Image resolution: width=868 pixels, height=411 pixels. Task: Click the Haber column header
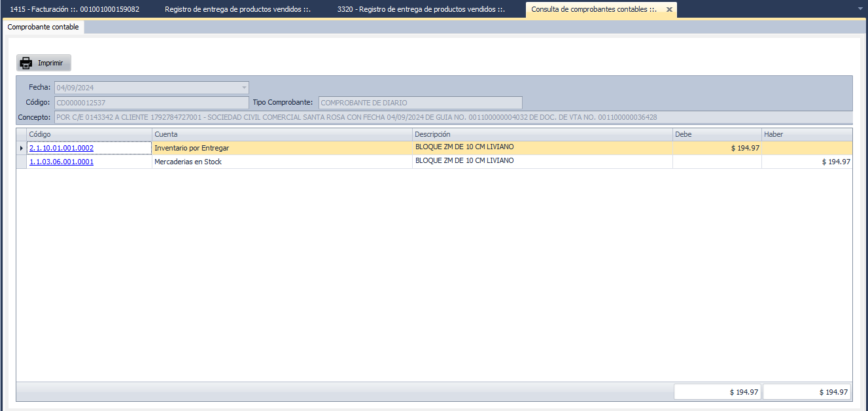[806, 134]
